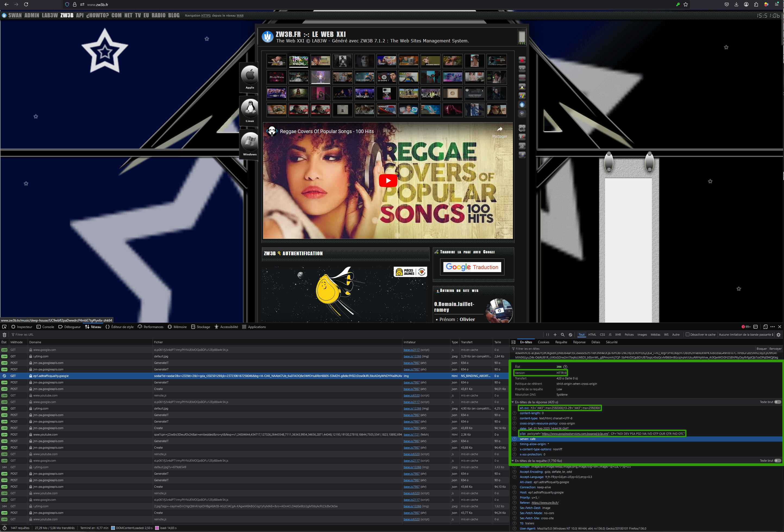Collapse the request details pane toggle icon

pyautogui.click(x=513, y=342)
